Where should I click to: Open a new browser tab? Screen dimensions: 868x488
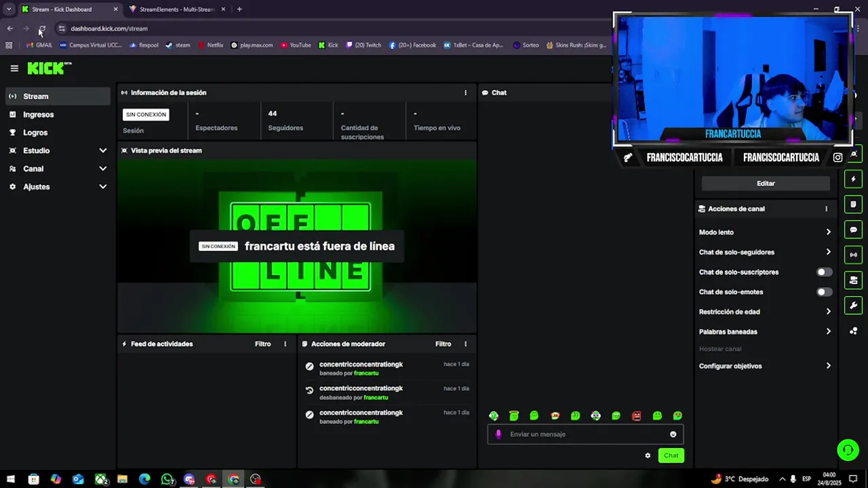point(239,9)
